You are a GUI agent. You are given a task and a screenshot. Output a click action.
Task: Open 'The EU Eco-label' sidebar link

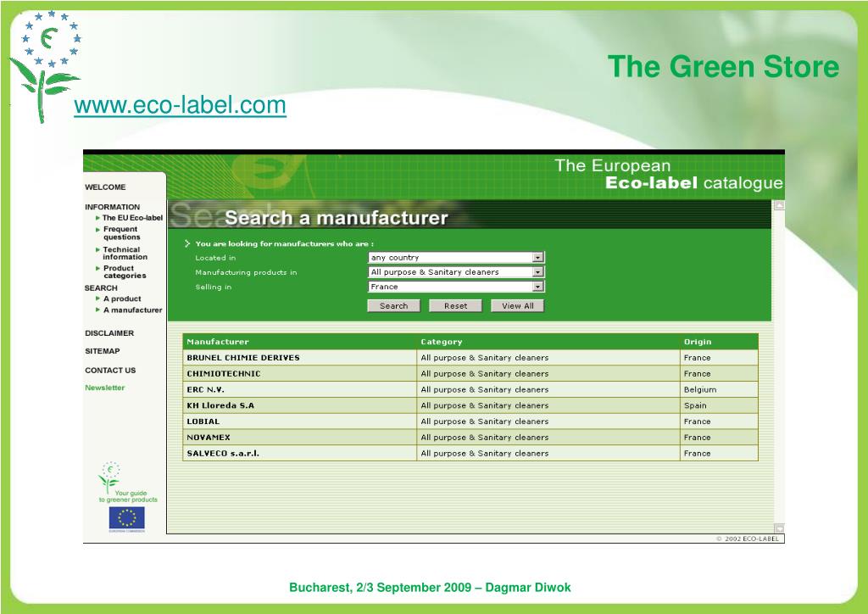tap(132, 218)
